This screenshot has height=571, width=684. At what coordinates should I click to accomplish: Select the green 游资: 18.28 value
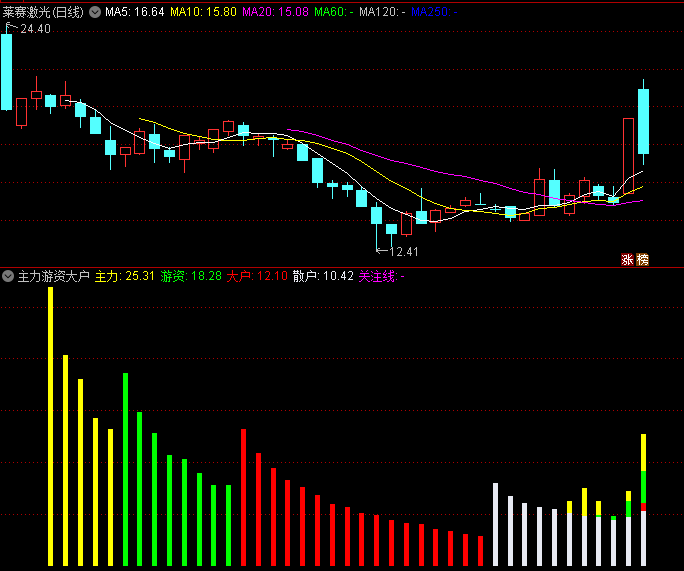(x=191, y=276)
